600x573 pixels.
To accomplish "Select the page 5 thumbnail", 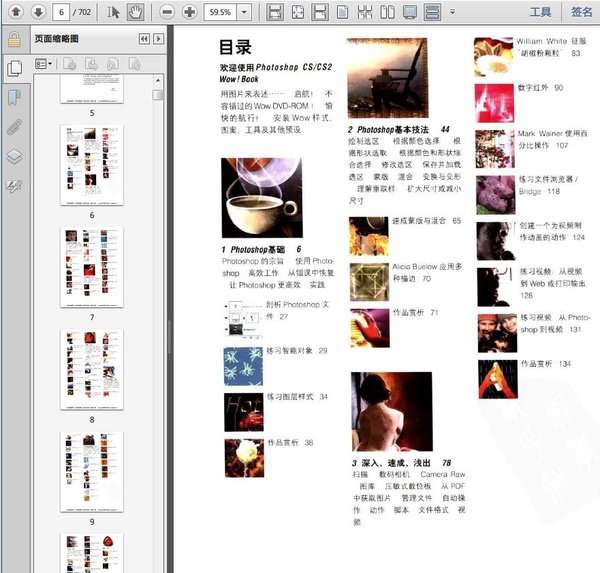I will (92, 89).
